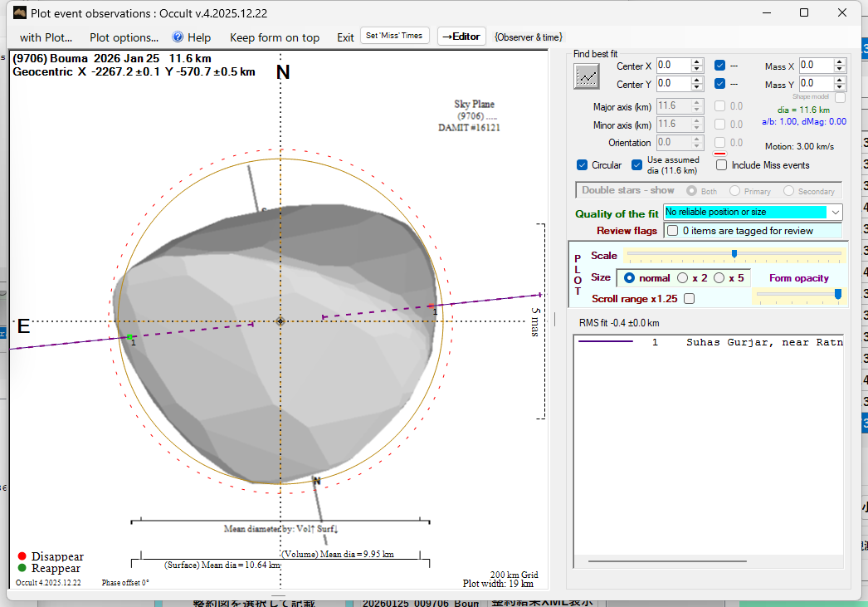Screen dimensions: 868x607
Task: Increase Center X with up spinner arrow
Action: pos(698,61)
